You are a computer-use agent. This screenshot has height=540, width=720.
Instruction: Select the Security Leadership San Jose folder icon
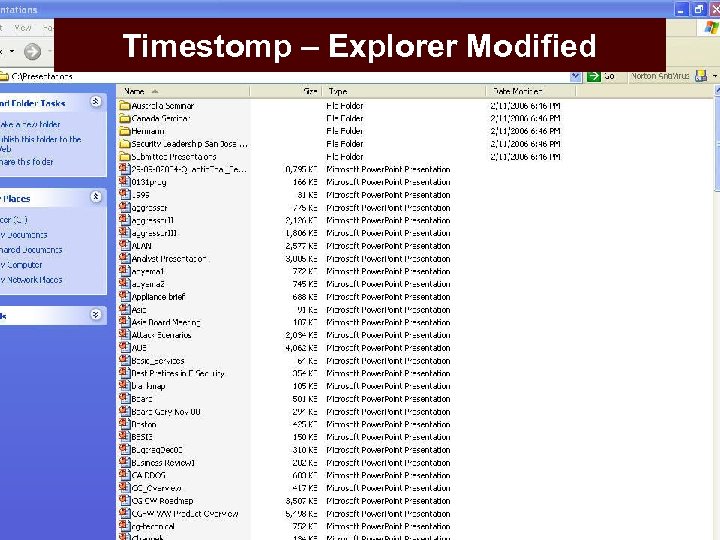[x=124, y=144]
